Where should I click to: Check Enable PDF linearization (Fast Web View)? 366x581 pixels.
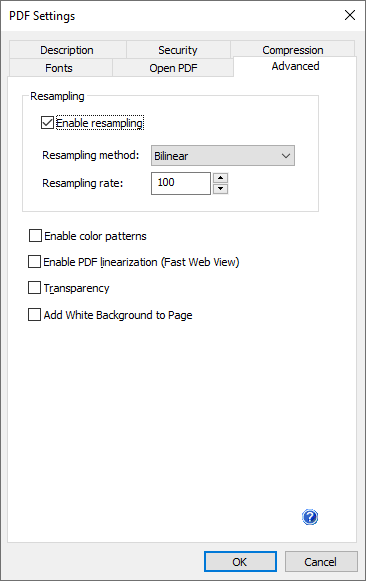pyautogui.click(x=34, y=262)
